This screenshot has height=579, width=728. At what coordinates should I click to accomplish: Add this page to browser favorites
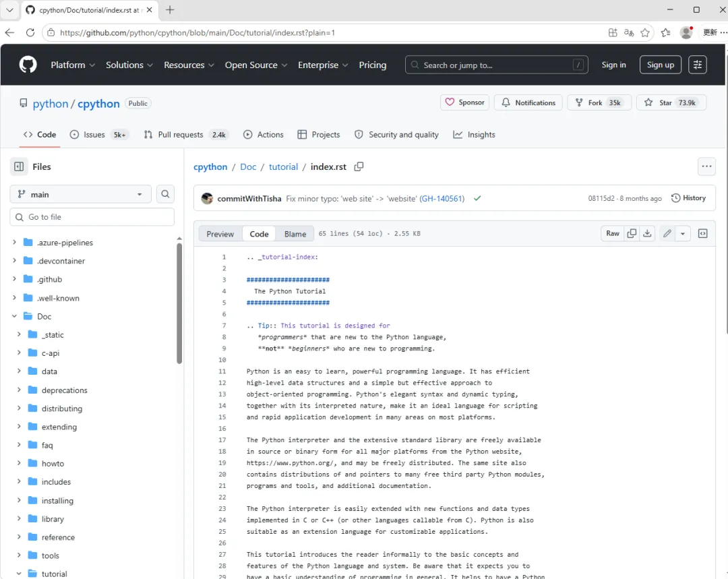pyautogui.click(x=645, y=32)
